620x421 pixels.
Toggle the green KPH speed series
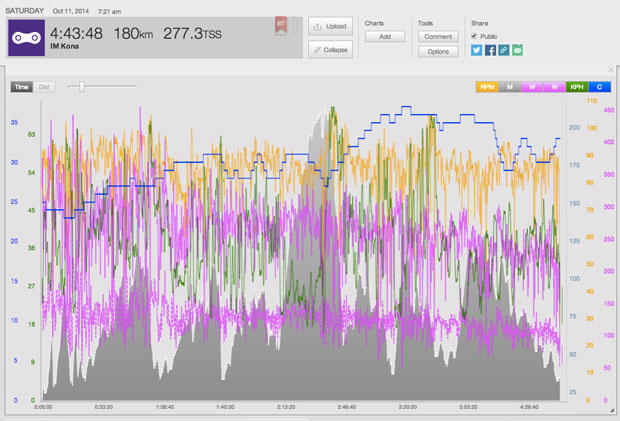tap(579, 87)
